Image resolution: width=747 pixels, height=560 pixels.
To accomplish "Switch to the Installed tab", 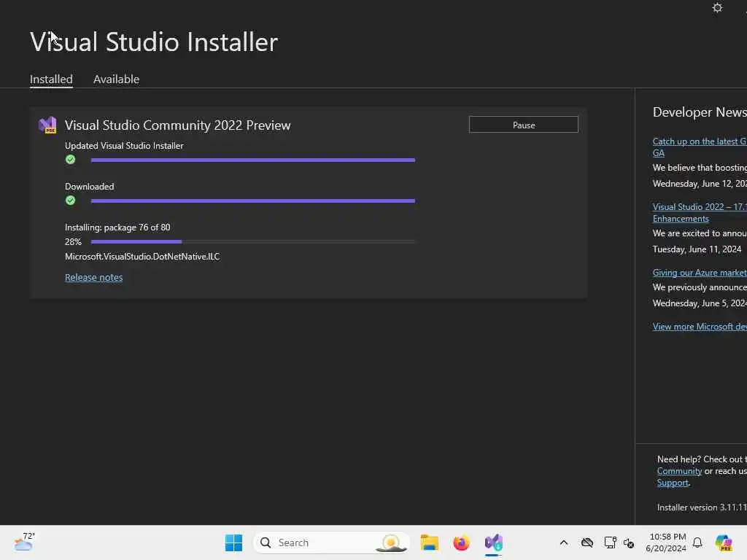I will pyautogui.click(x=51, y=79).
